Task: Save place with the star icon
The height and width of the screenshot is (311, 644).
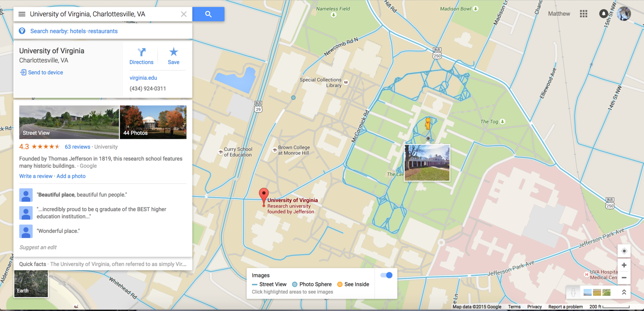Action: point(173,52)
